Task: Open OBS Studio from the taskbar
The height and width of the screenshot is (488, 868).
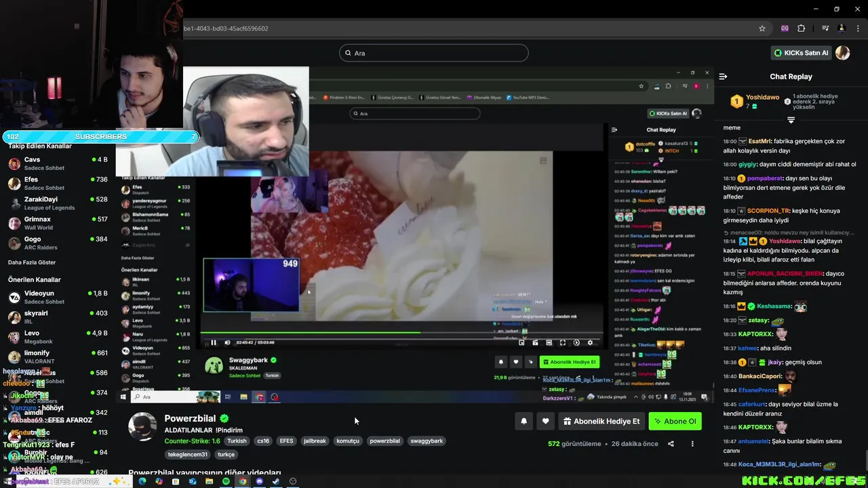Action: pos(293,481)
